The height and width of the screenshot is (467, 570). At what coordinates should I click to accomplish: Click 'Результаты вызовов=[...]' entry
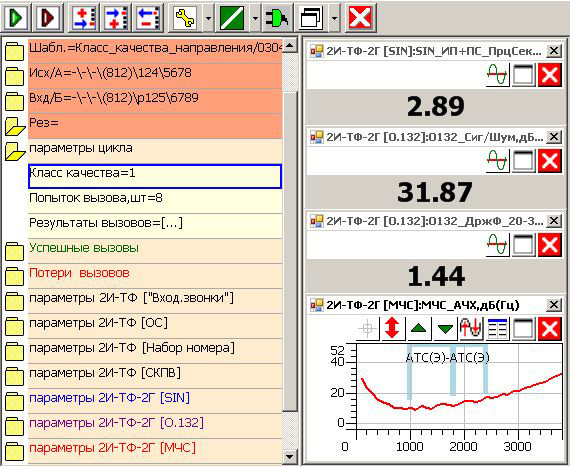(106, 223)
